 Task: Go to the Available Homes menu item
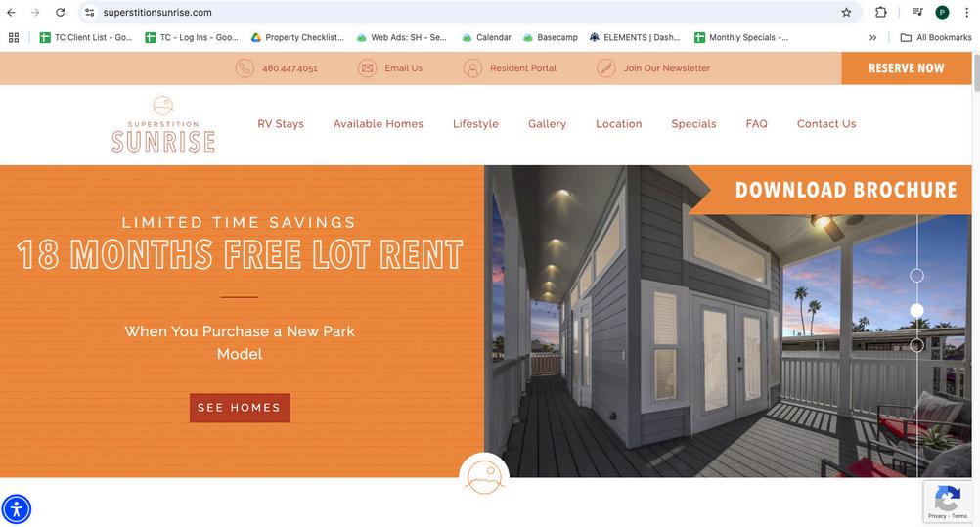point(379,124)
